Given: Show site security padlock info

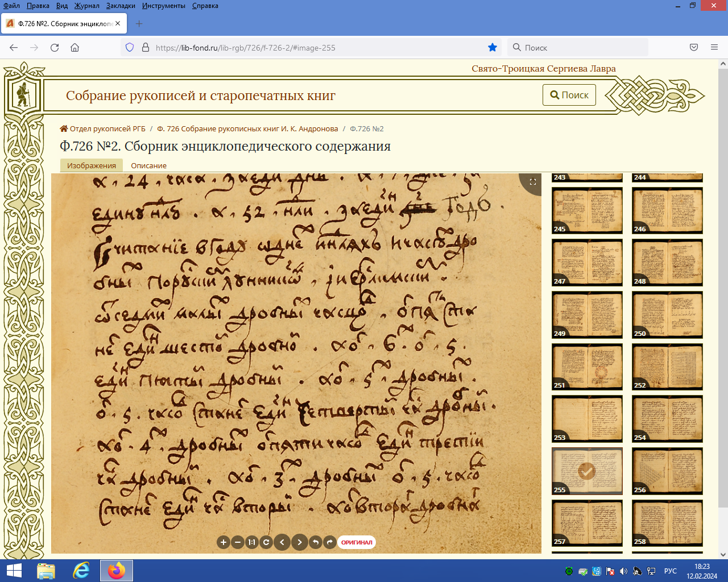Looking at the screenshot, I should tap(145, 48).
